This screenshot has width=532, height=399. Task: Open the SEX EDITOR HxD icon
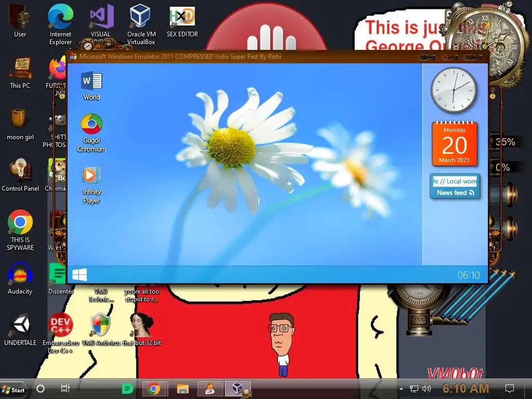[182, 21]
